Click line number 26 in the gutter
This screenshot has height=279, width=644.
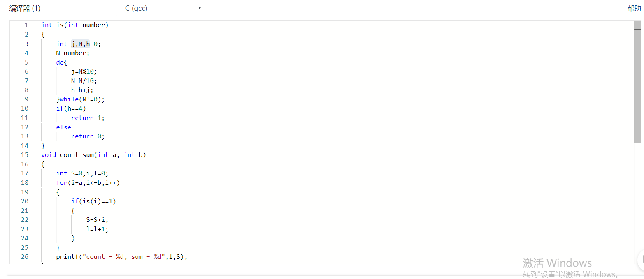(x=25, y=257)
